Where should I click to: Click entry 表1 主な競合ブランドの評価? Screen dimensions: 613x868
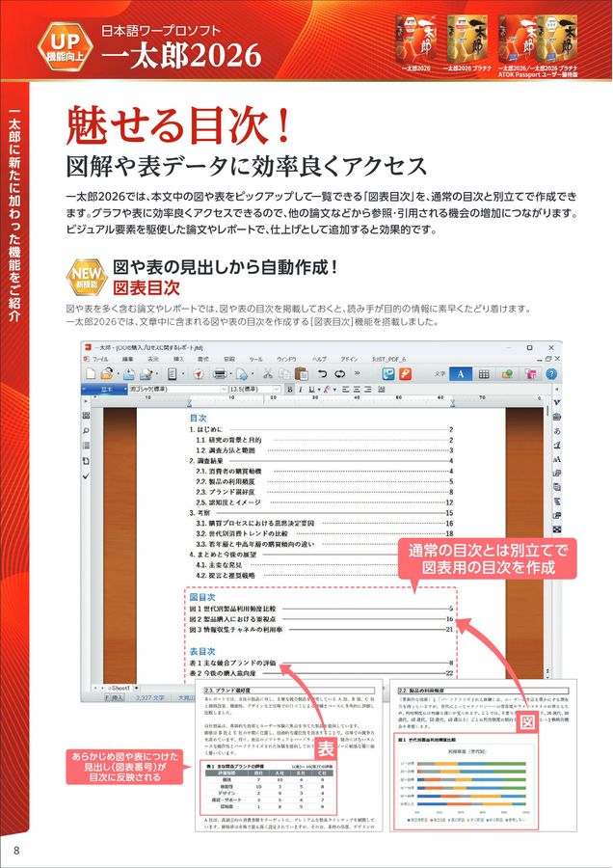click(232, 663)
